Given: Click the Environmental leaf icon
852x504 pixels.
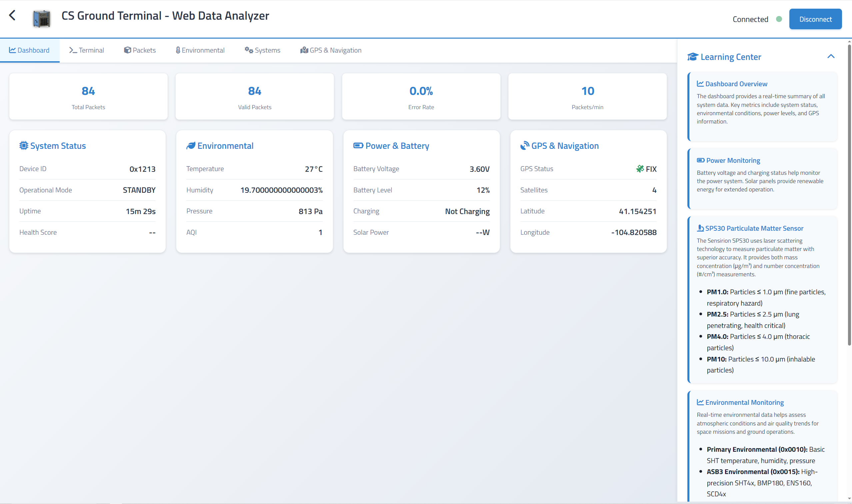Looking at the screenshot, I should coord(191,146).
